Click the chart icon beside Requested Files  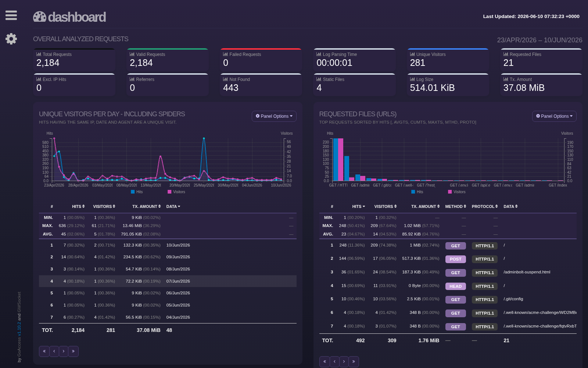pos(506,54)
